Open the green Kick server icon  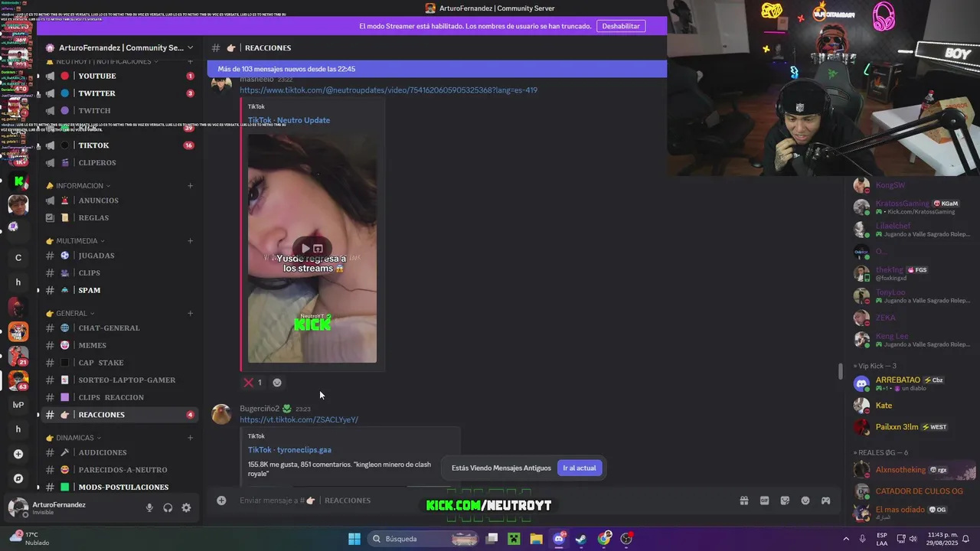click(18, 182)
